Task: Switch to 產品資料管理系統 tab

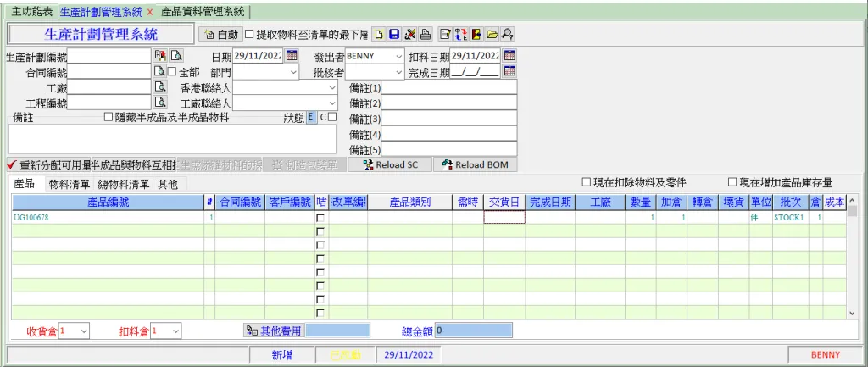Action: tap(202, 11)
